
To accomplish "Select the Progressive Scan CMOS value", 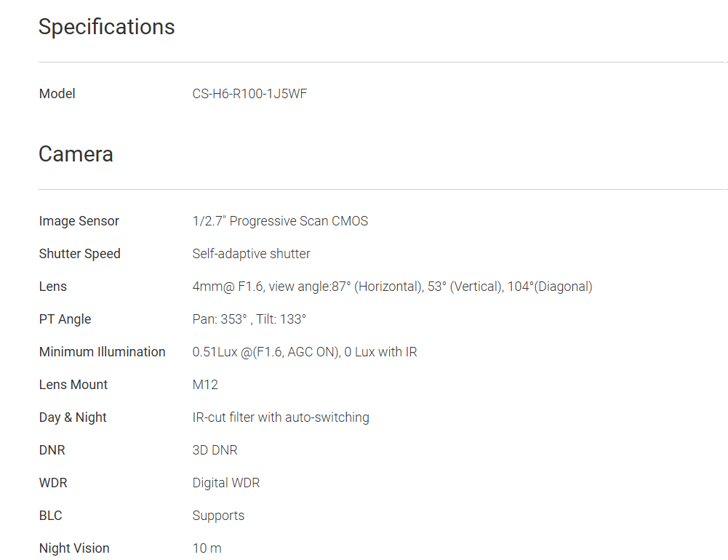I will [280, 221].
